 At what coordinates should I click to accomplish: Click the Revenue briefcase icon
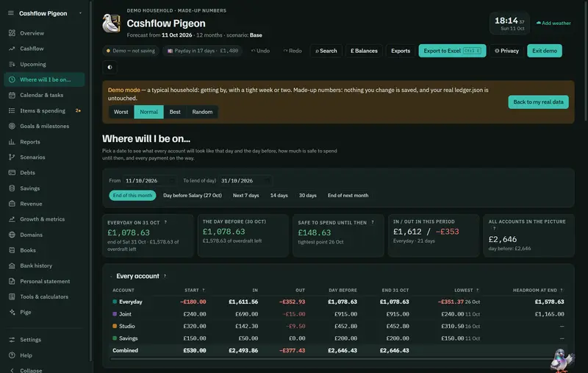12,204
